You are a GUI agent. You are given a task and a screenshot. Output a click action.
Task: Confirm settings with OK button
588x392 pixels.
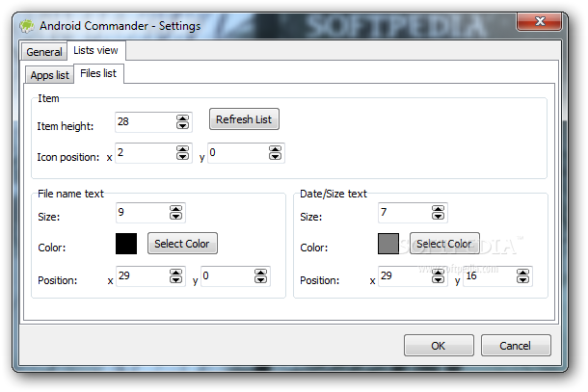point(439,346)
